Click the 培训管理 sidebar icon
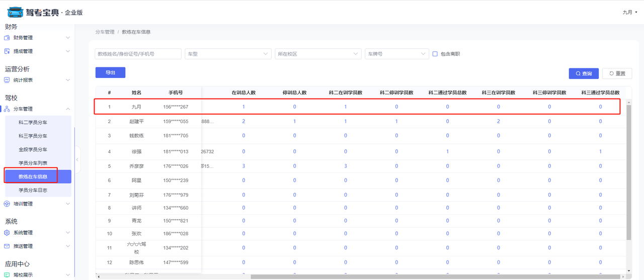Screen dimensions: 644x280 click(x=7, y=204)
